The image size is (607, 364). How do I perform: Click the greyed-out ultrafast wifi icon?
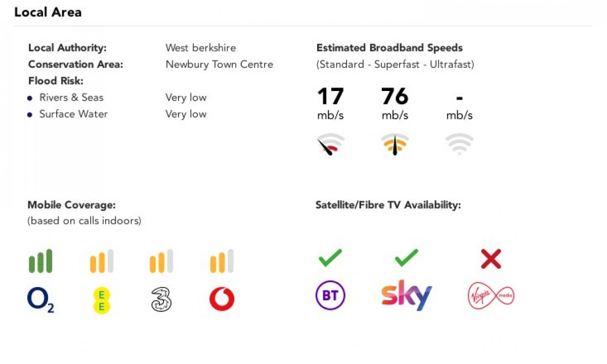[x=459, y=144]
